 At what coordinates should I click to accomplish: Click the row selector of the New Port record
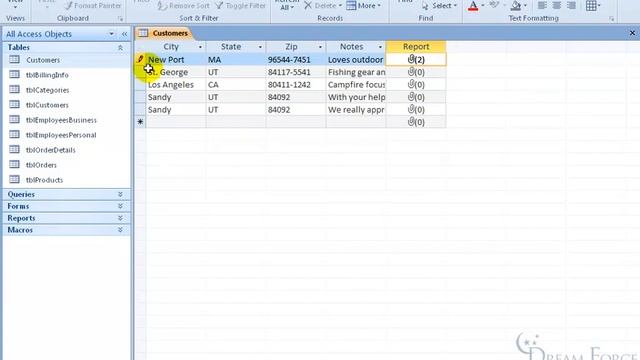click(x=140, y=60)
